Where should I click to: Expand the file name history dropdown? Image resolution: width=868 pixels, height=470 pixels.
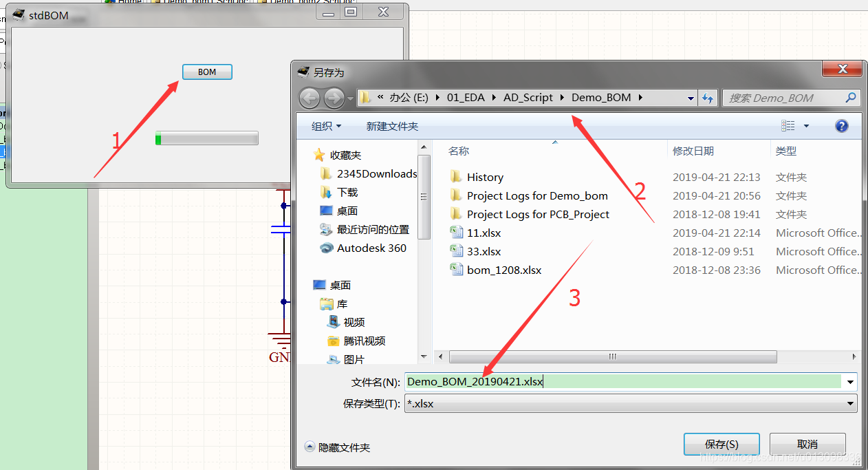pos(851,382)
